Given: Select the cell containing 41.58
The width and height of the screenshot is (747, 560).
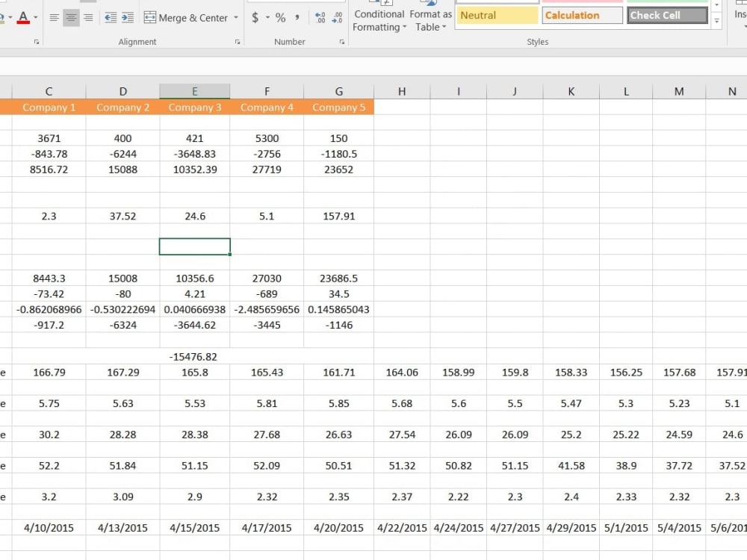Looking at the screenshot, I should 571,466.
